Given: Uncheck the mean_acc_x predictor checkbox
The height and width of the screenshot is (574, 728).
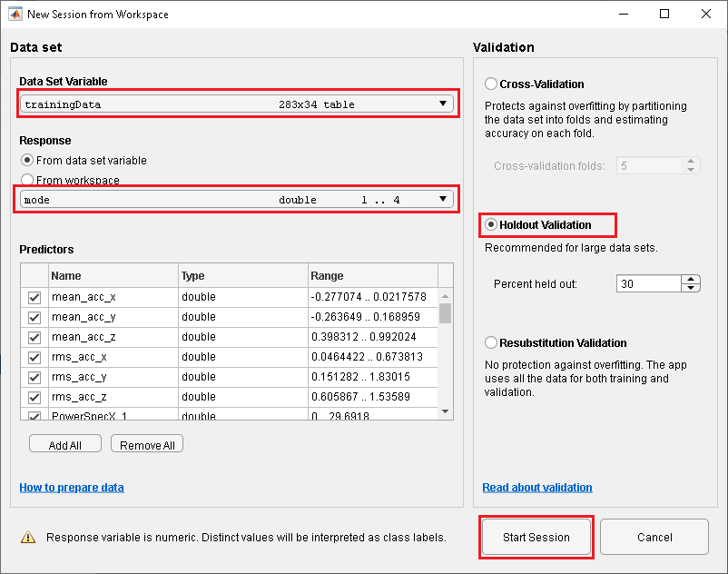Looking at the screenshot, I should click(x=34, y=298).
